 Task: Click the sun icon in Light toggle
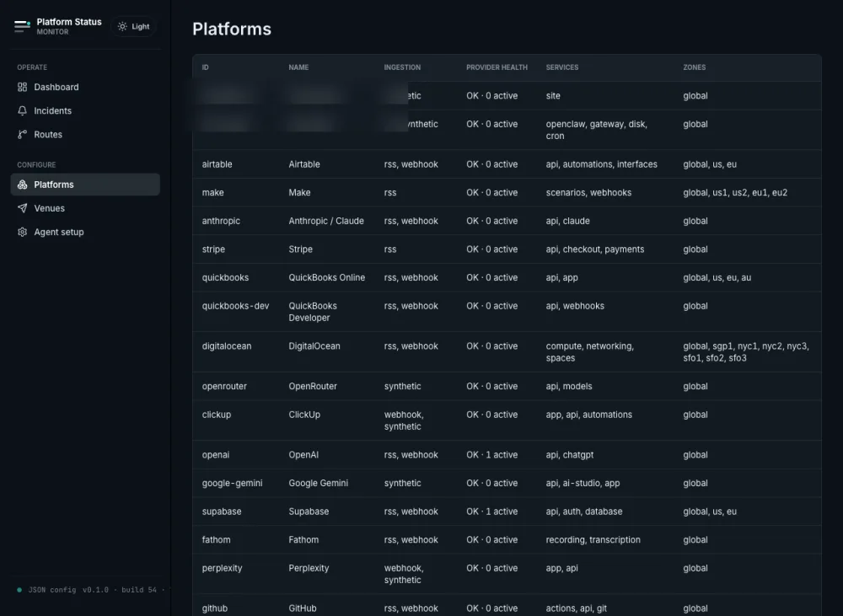pos(122,26)
